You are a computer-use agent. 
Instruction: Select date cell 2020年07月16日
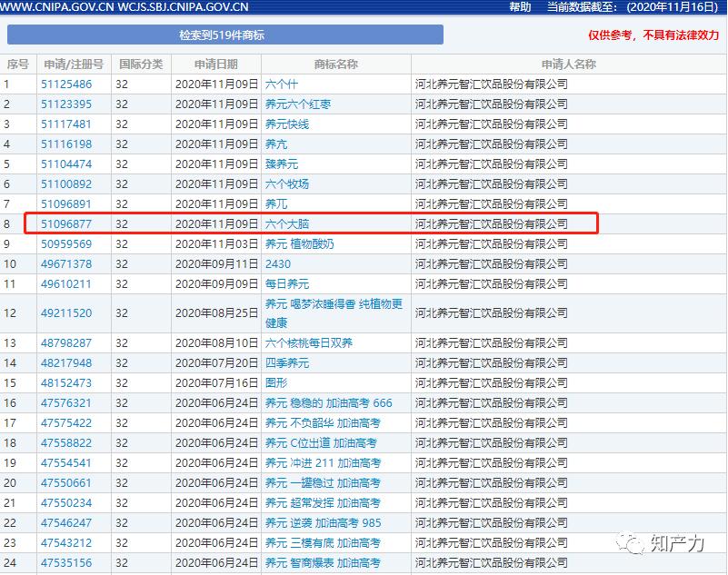(x=216, y=382)
